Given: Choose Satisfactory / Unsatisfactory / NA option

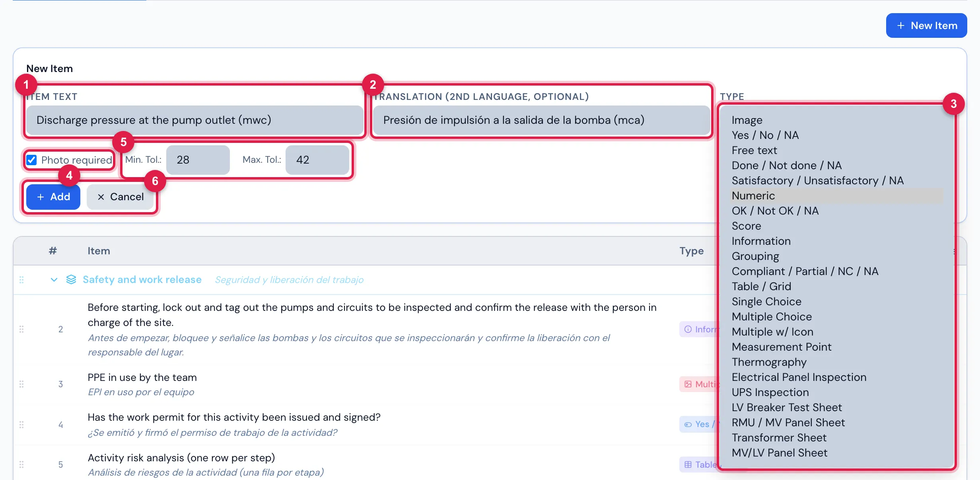Looking at the screenshot, I should pyautogui.click(x=837, y=181).
